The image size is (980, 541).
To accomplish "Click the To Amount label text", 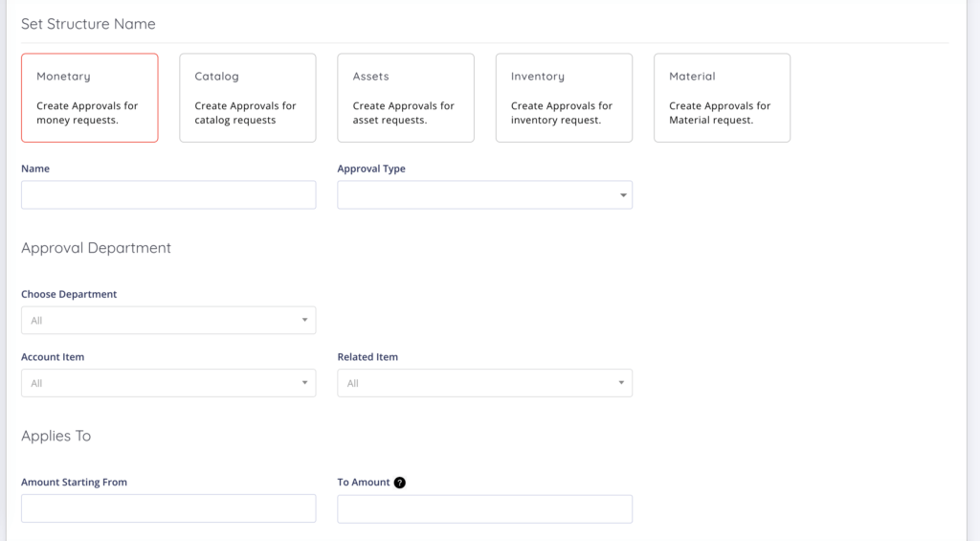I will coord(364,483).
